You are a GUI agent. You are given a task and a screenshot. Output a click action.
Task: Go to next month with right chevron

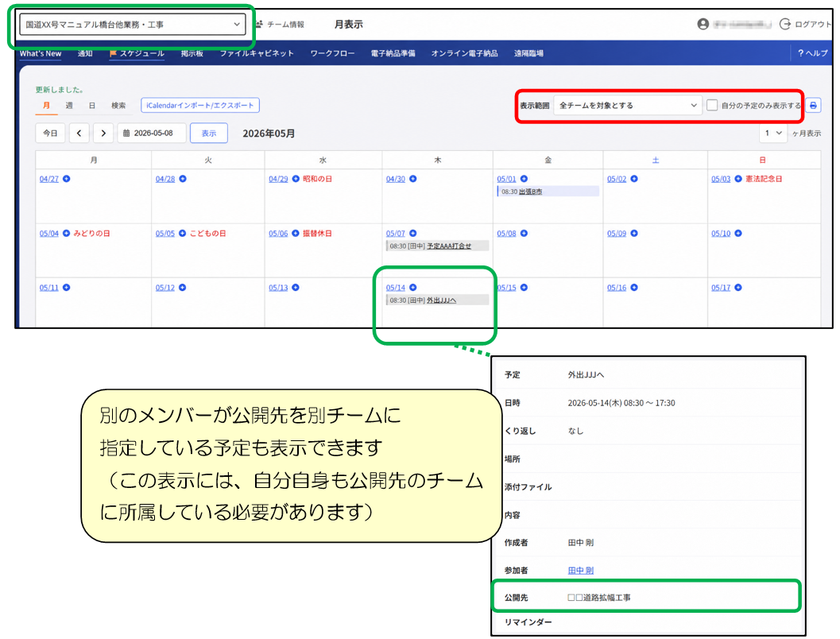[103, 134]
